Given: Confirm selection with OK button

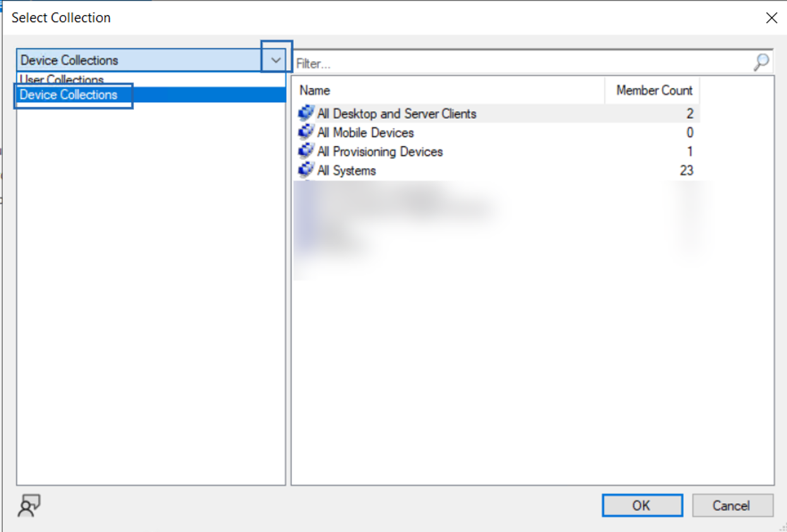Looking at the screenshot, I should tap(642, 505).
